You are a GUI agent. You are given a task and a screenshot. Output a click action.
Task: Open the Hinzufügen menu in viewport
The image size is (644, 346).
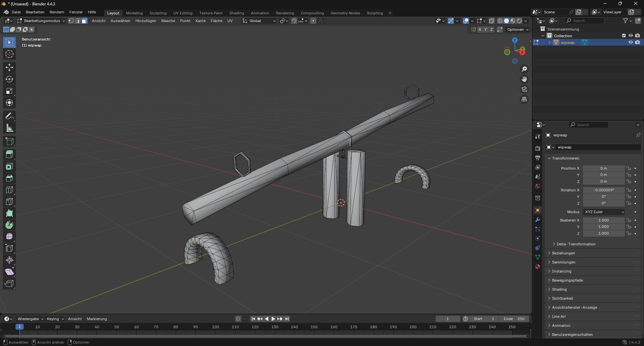click(146, 21)
